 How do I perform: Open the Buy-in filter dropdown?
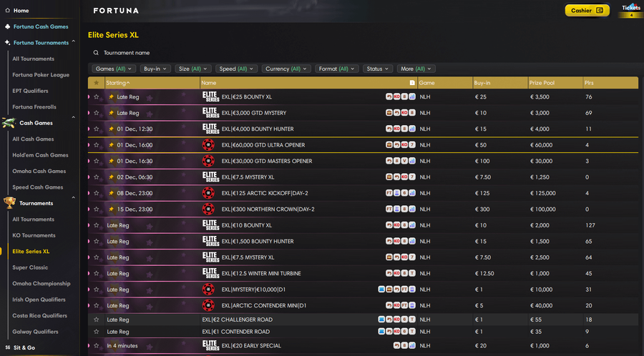155,69
